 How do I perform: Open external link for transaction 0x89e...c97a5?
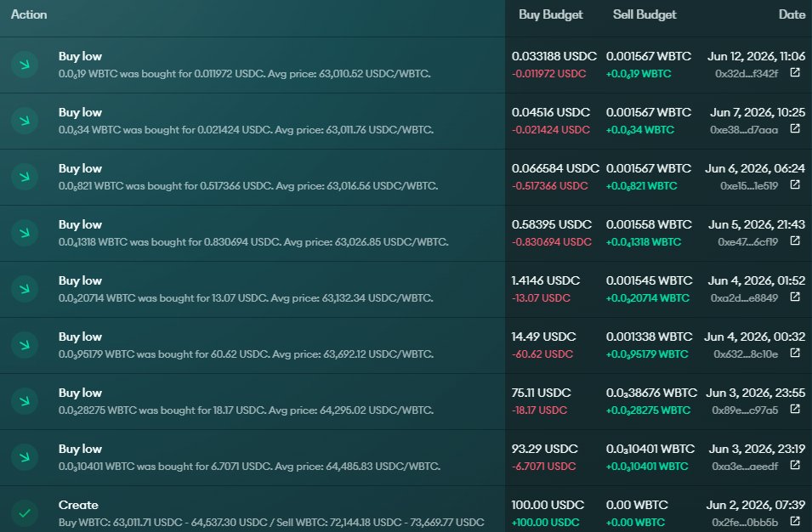click(x=795, y=409)
